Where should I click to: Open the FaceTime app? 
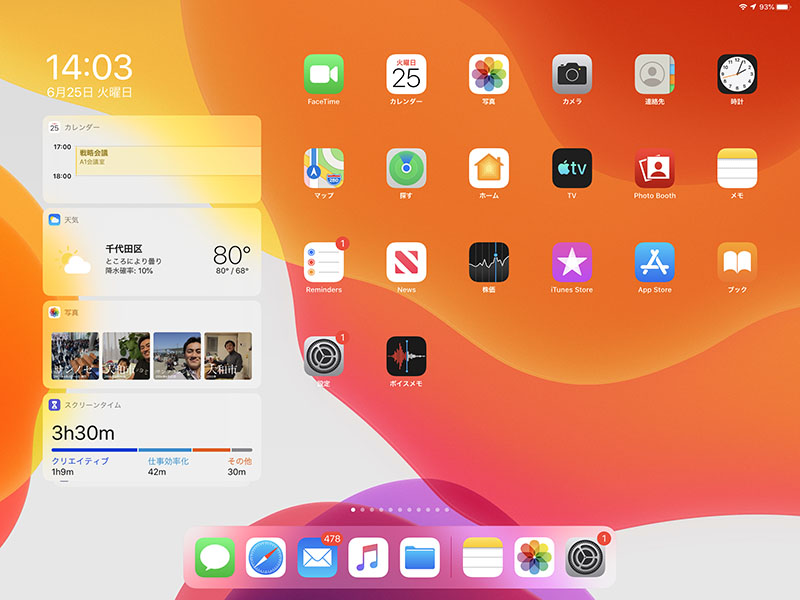click(323, 74)
